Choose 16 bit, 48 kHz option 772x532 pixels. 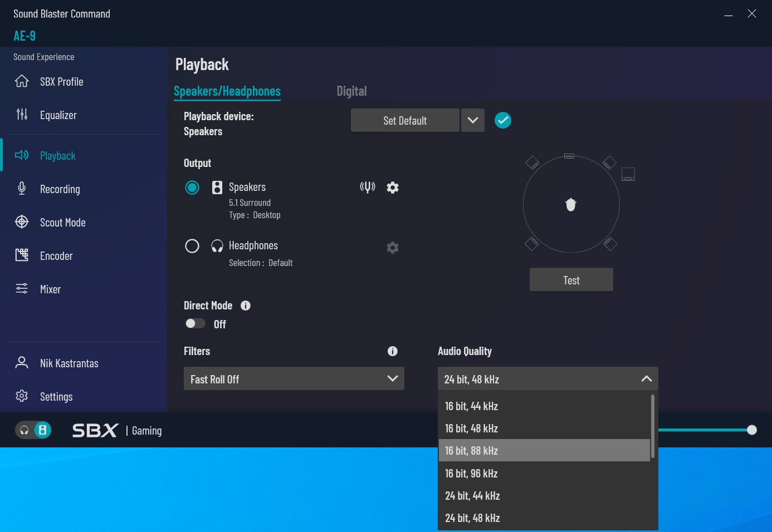544,428
